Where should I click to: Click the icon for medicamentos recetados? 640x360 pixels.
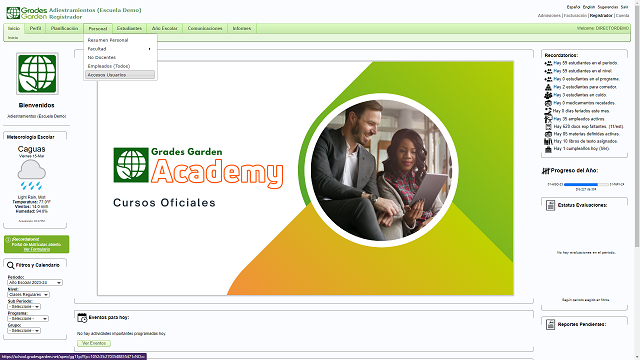click(x=548, y=103)
